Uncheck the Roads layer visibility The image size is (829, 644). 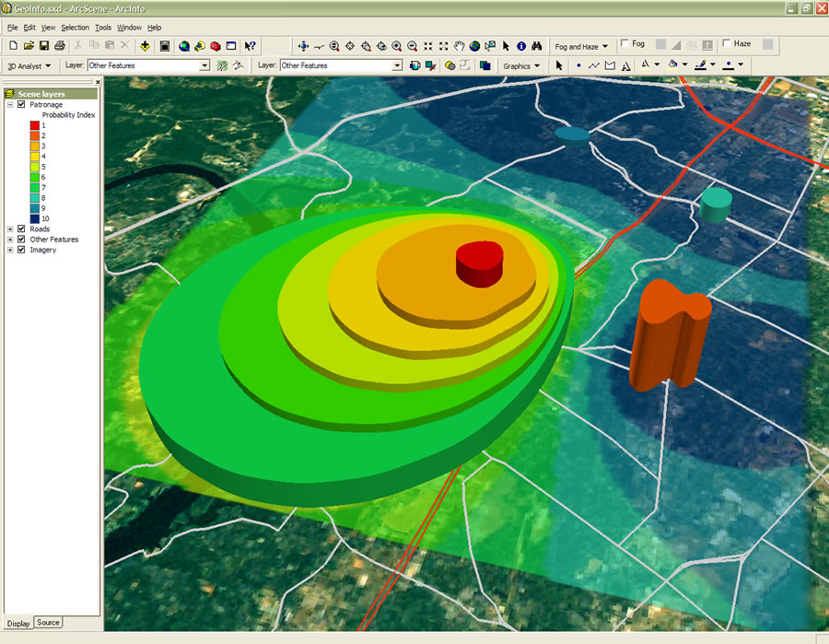21,228
